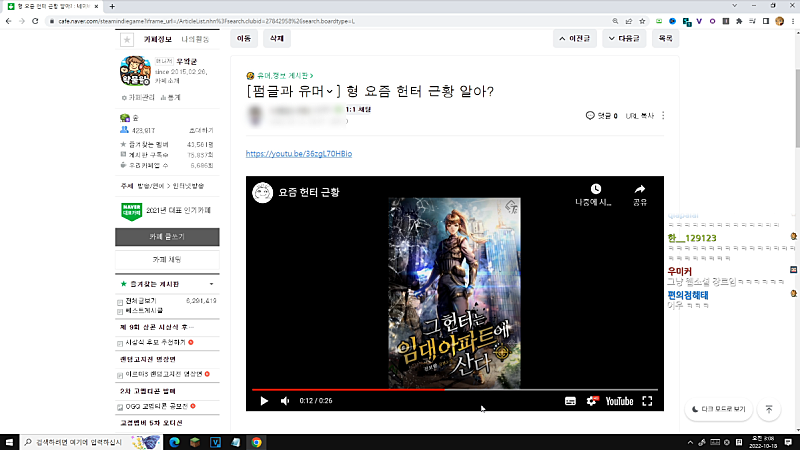Open the post's three-dot more menu
Screen dimensions: 800x450
663,116
